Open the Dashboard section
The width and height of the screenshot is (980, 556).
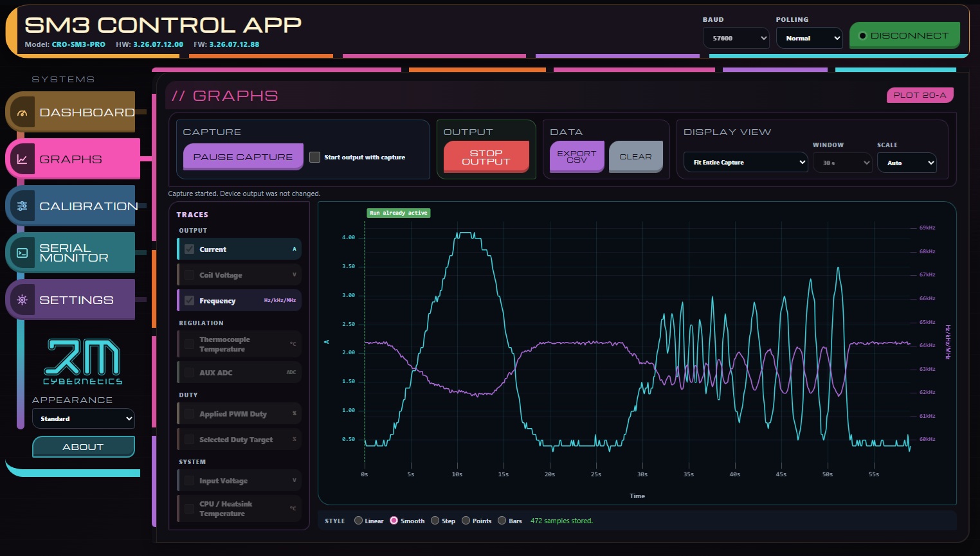click(x=71, y=112)
